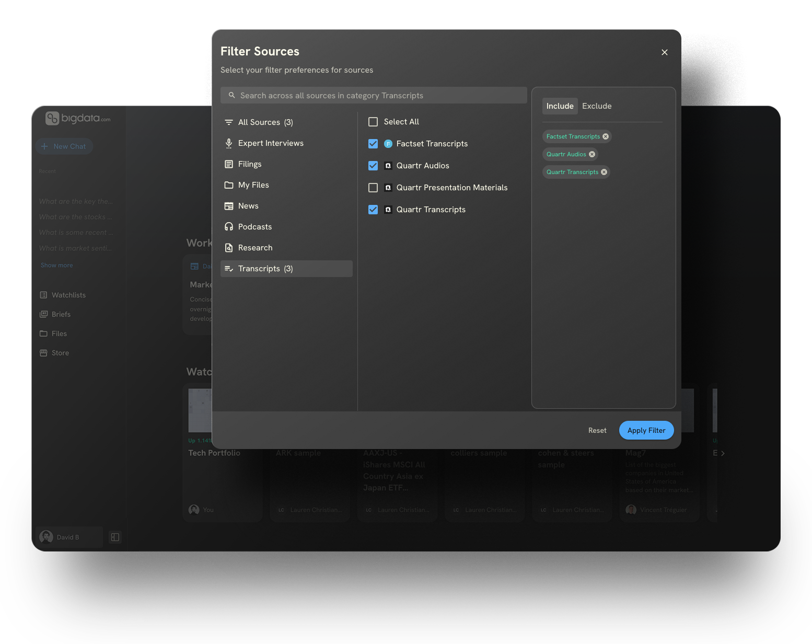Click the Briefs sidebar icon
The image size is (812, 644).
click(x=43, y=314)
